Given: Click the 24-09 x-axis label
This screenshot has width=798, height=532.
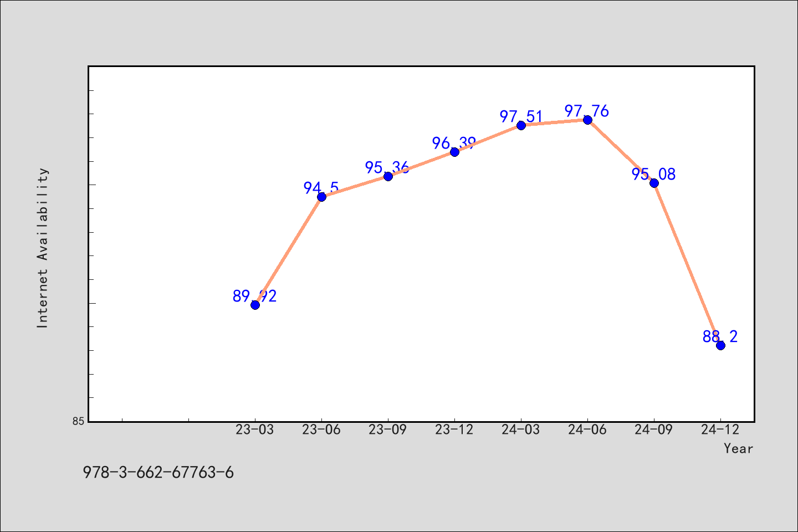Looking at the screenshot, I should tap(654, 430).
